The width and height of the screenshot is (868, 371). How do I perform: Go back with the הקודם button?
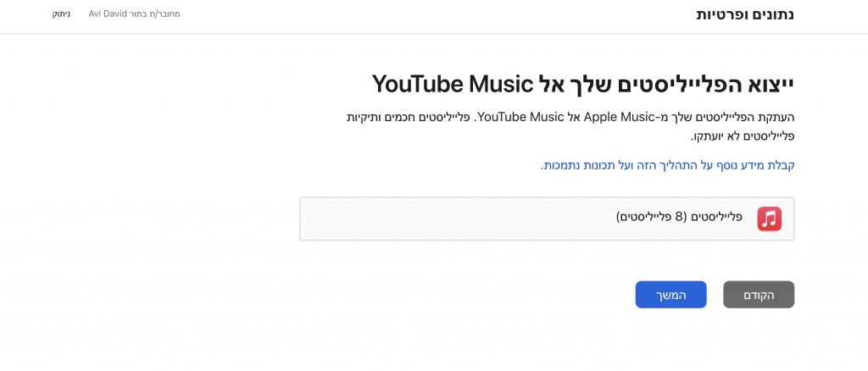759,295
